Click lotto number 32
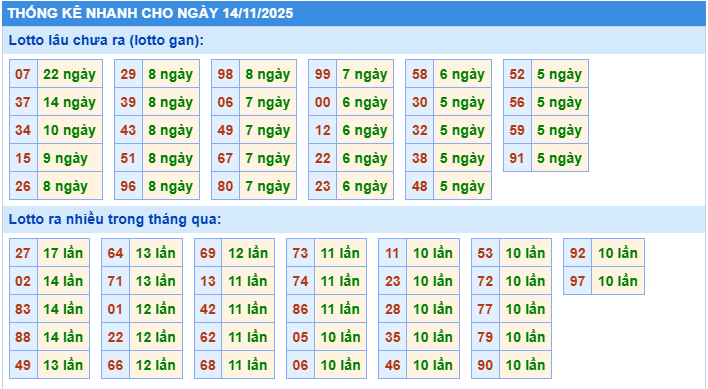 coord(419,130)
